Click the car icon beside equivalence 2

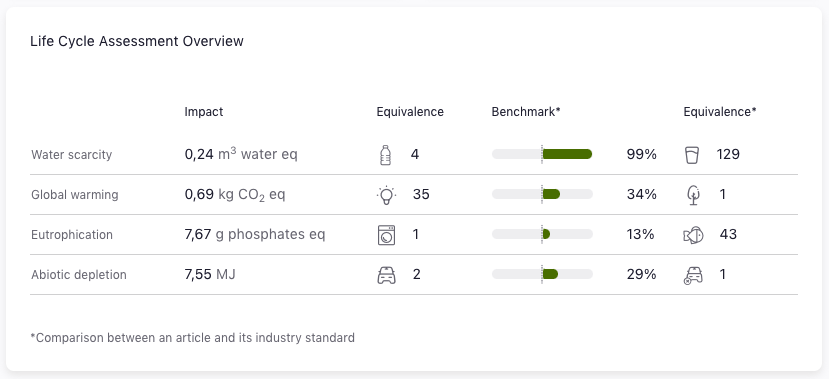[386, 275]
